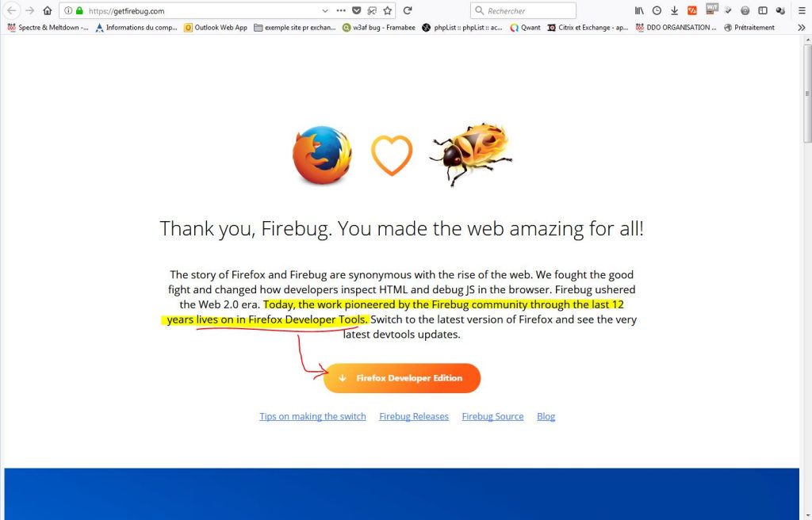Click the vertical page scrollbar thumb

coord(807,94)
